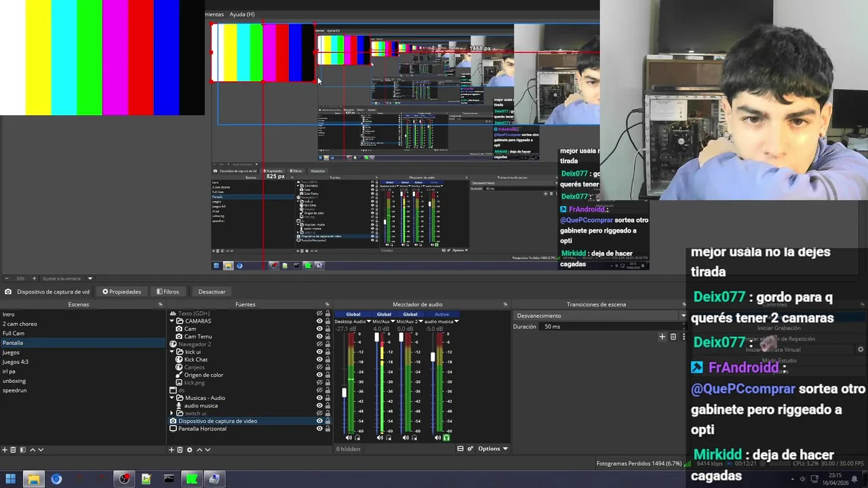Viewport: 868px width, 488px height.
Task: Show the Navegador 2 source eye icon
Action: (319, 344)
